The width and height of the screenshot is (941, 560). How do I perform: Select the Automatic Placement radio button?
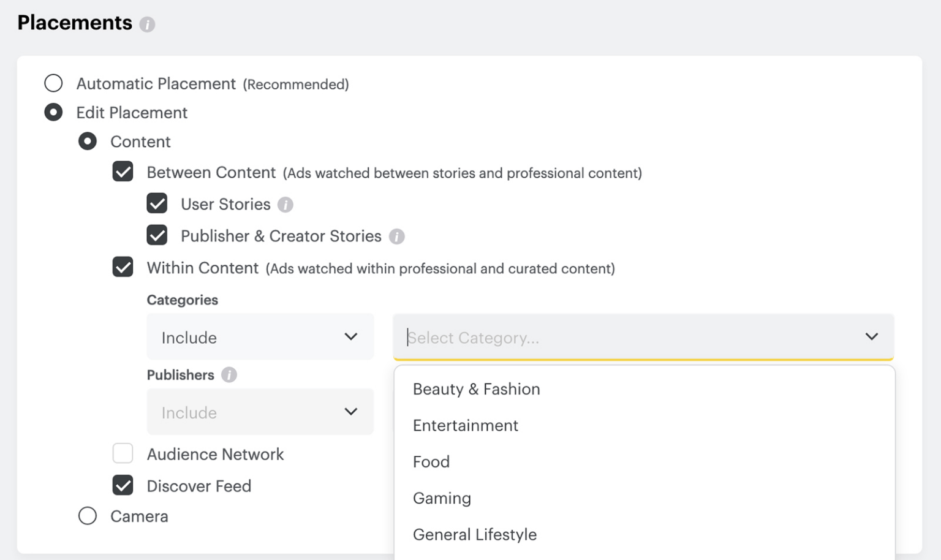(53, 83)
